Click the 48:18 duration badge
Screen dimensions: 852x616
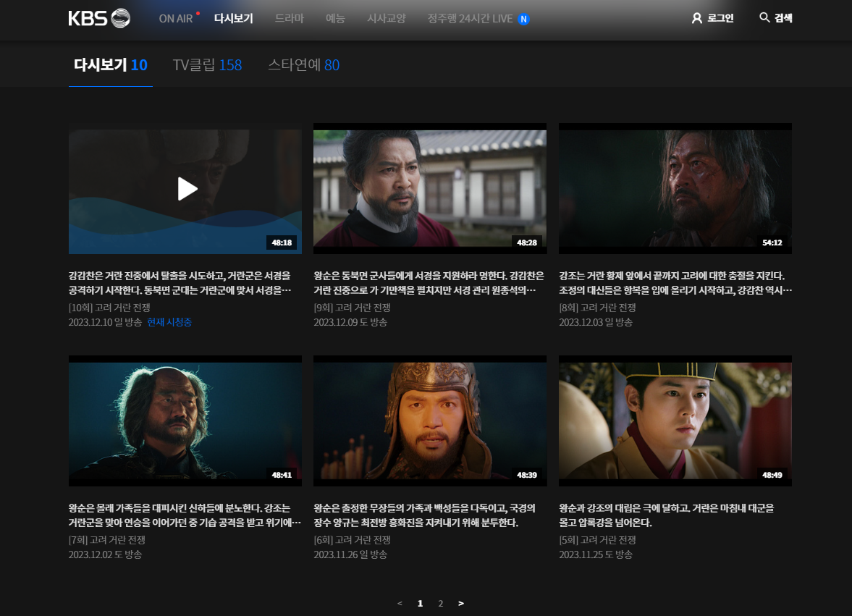click(x=282, y=242)
